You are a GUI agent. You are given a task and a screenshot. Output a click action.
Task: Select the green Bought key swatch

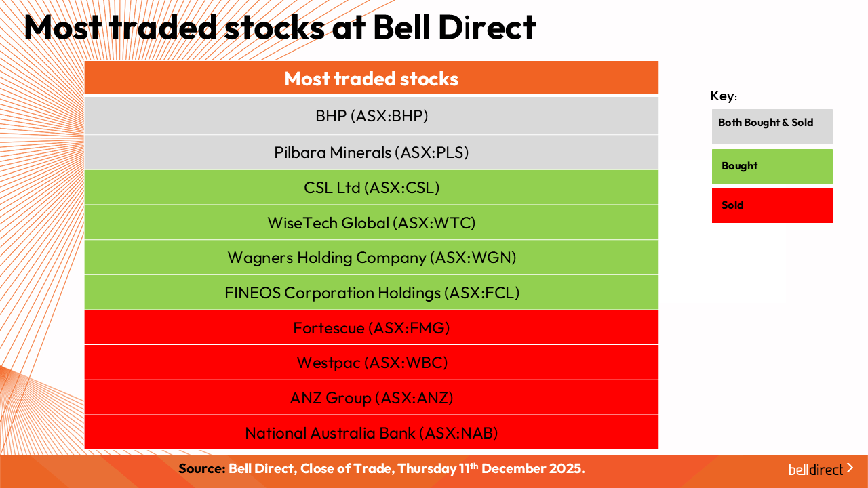point(772,166)
